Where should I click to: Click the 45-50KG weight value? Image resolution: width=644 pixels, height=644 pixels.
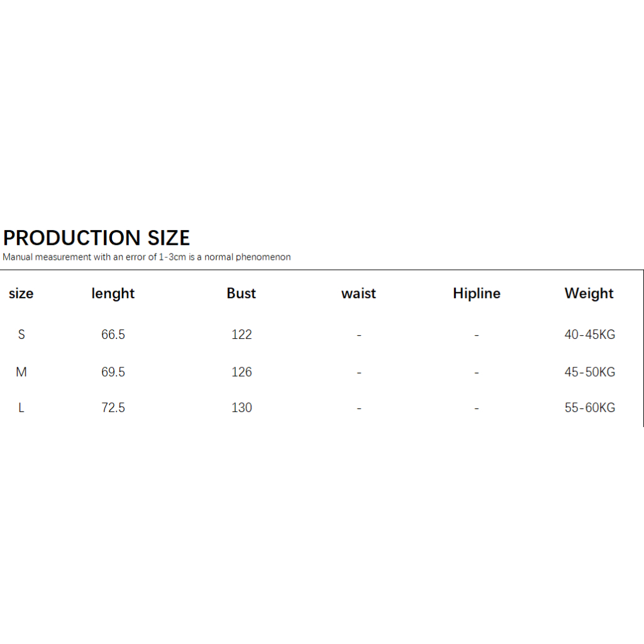[x=590, y=372]
